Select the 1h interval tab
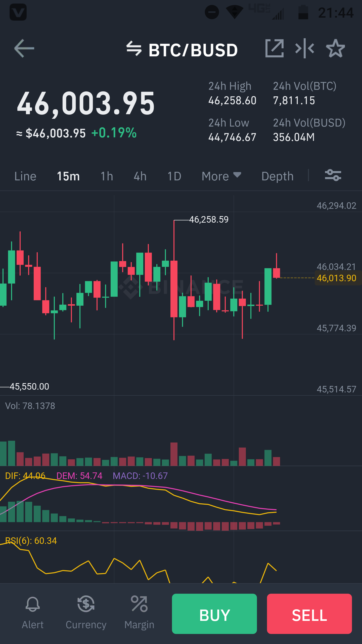 107,176
